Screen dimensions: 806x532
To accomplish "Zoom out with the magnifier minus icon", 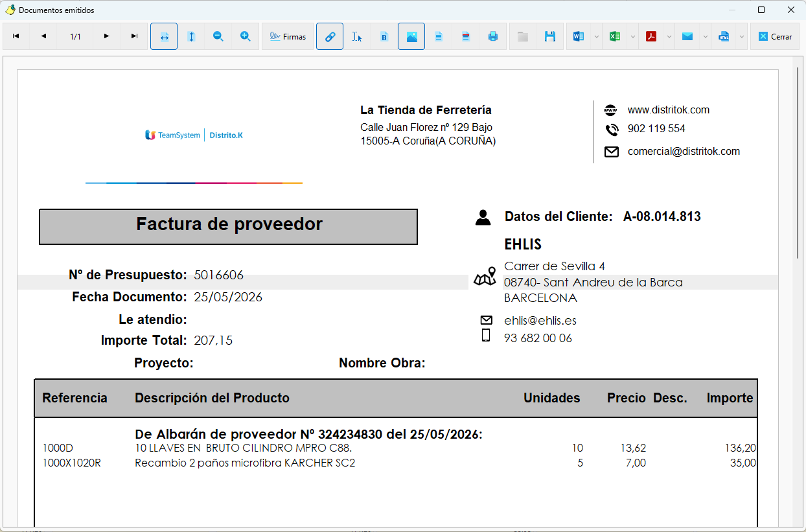I will (x=218, y=37).
